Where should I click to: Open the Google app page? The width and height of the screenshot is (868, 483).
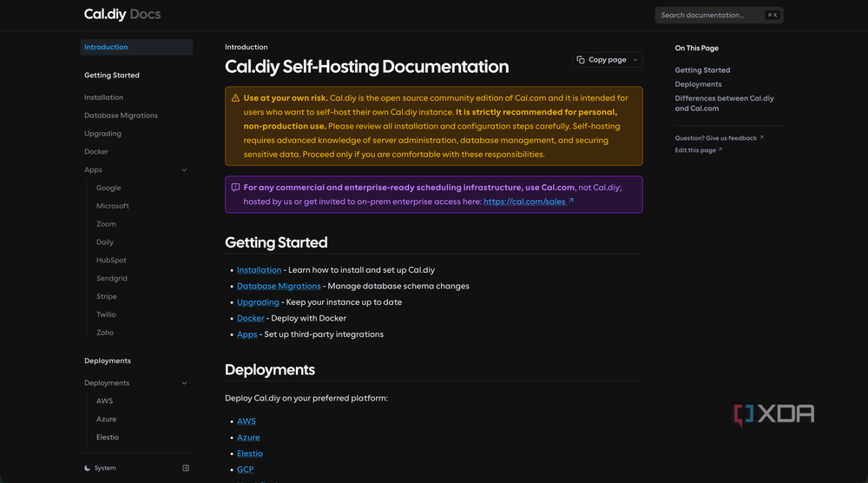click(108, 188)
